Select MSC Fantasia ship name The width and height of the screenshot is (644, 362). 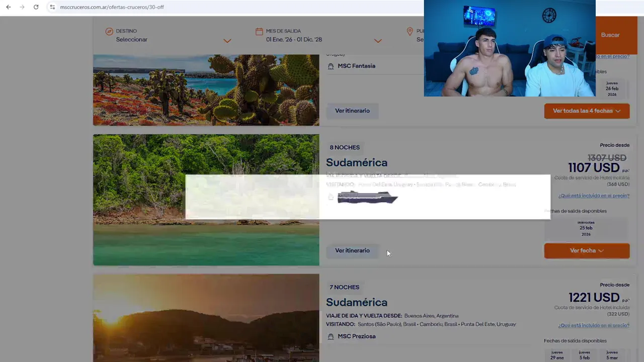357,66
